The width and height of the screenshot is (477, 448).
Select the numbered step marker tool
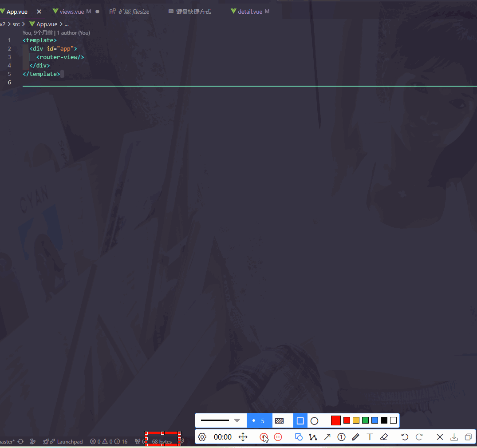[x=341, y=437]
